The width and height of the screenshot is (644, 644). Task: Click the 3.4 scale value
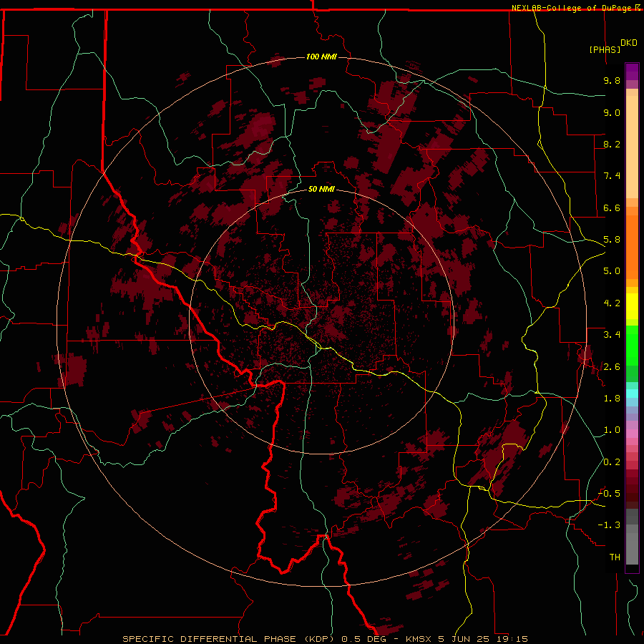[x=612, y=335]
